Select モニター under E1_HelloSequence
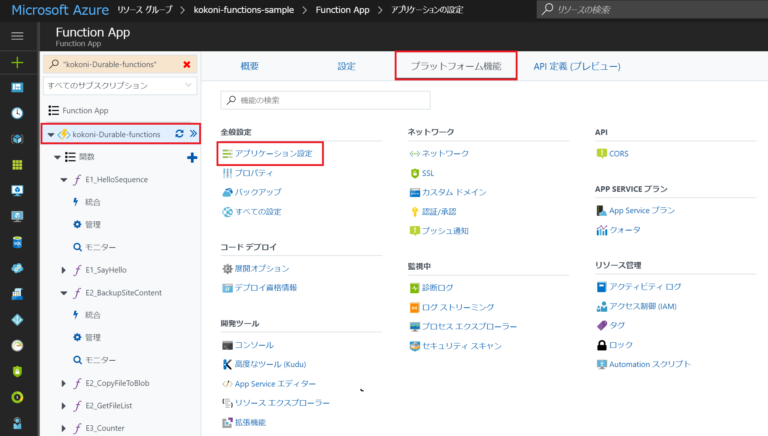This screenshot has height=436, width=768. [x=100, y=247]
